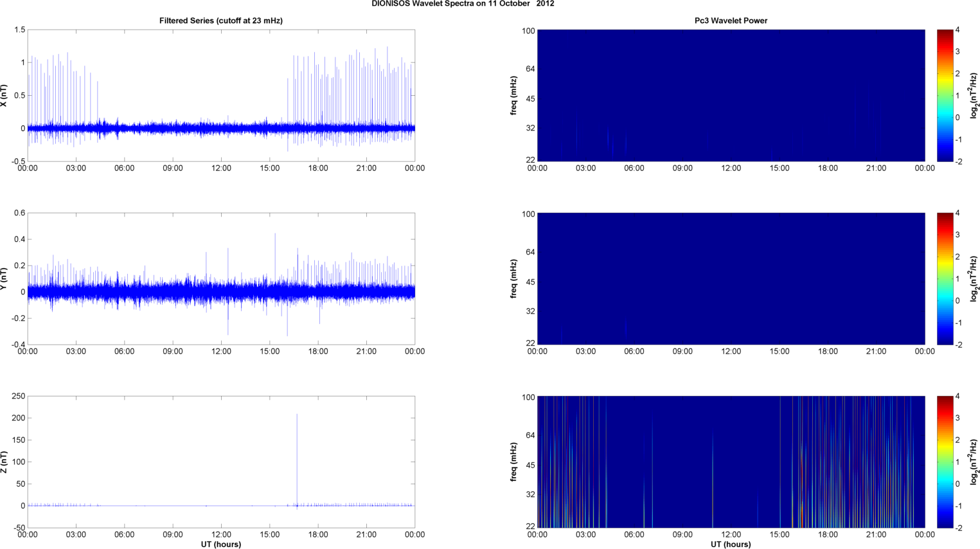The image size is (980, 549).
Task: Click the Y component filtered series plot
Action: click(x=221, y=278)
